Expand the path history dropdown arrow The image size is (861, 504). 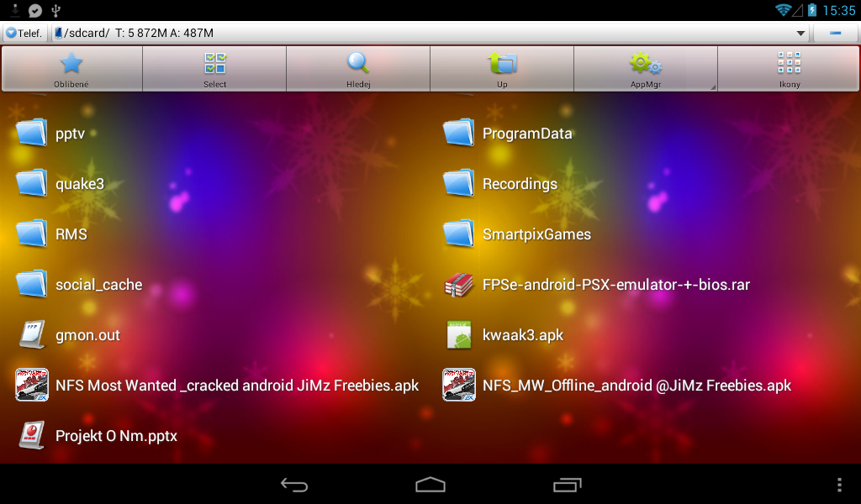(801, 34)
